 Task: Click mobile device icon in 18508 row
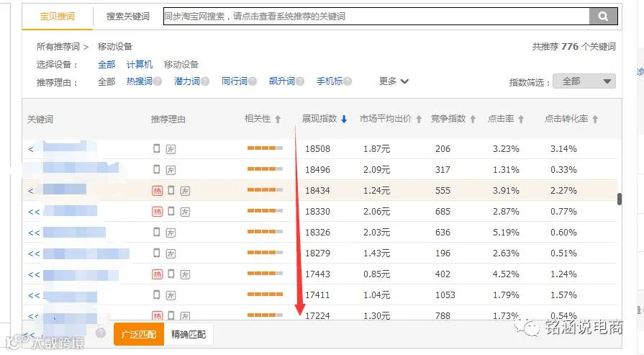(156, 148)
